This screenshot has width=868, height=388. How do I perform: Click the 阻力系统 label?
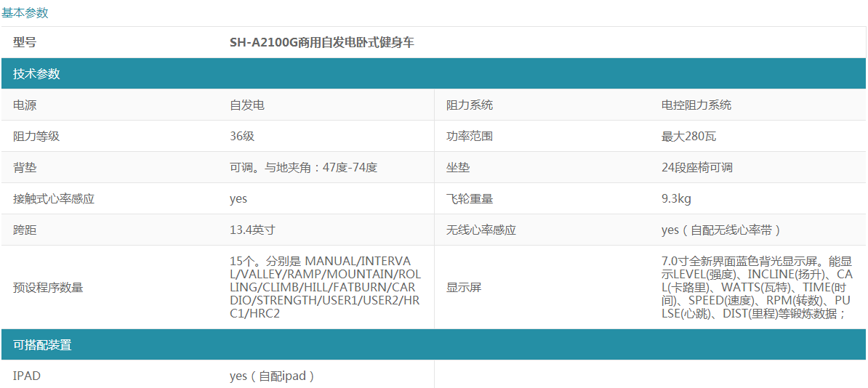[x=469, y=105]
